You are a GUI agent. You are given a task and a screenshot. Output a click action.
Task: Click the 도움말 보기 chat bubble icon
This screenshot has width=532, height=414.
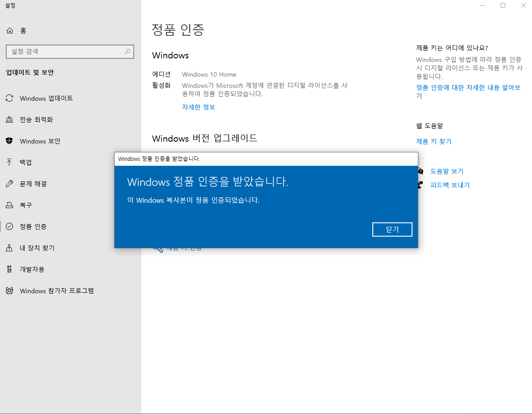(x=421, y=171)
